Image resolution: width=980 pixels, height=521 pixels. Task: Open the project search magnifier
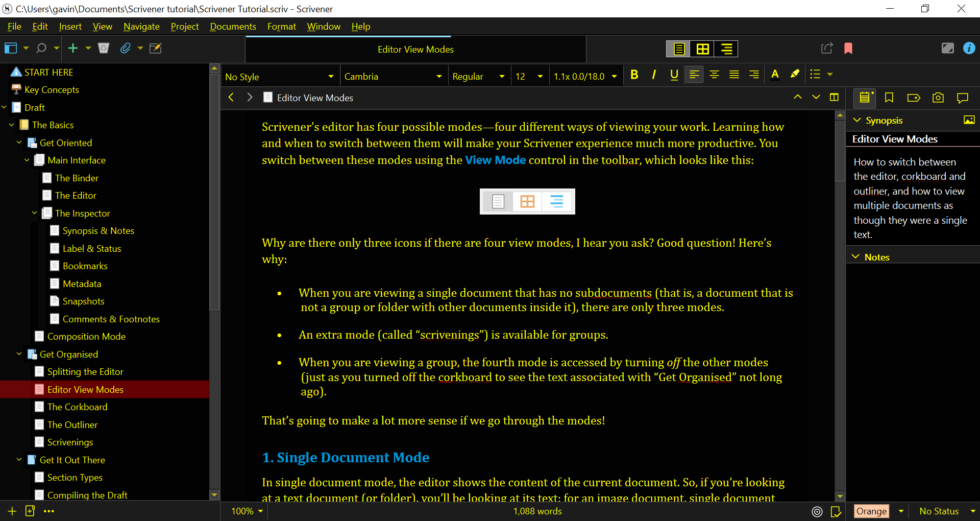pos(41,48)
